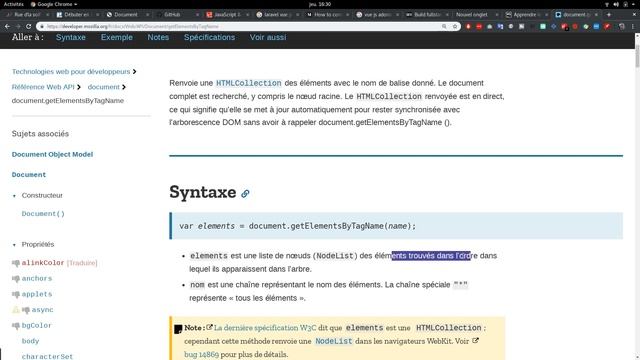640x360 pixels.
Task: Open the alinkColor property link
Action: pos(43,263)
